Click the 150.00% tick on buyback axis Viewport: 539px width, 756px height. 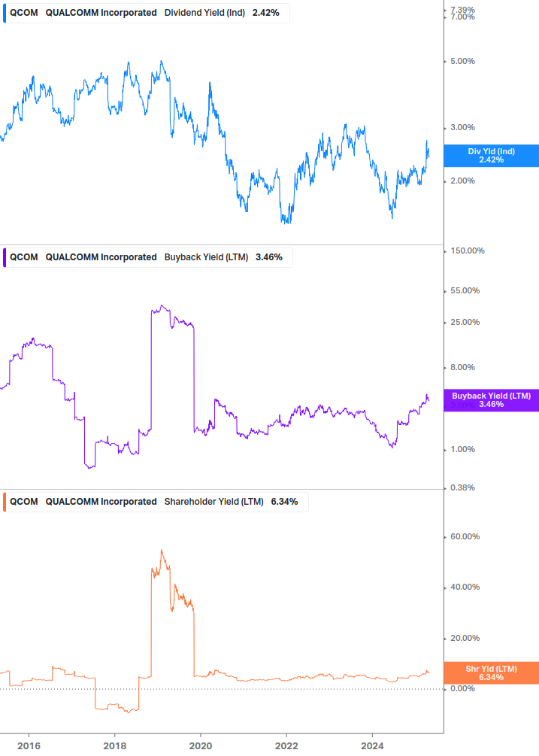coord(468,250)
